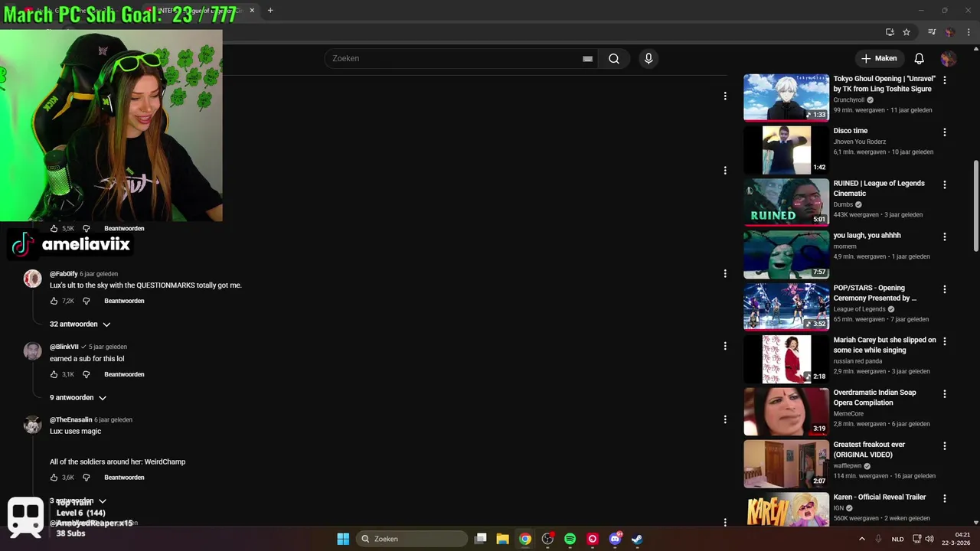This screenshot has height=551, width=980.
Task: Reply to @BlinkVII via Beantwoorden
Action: point(124,374)
